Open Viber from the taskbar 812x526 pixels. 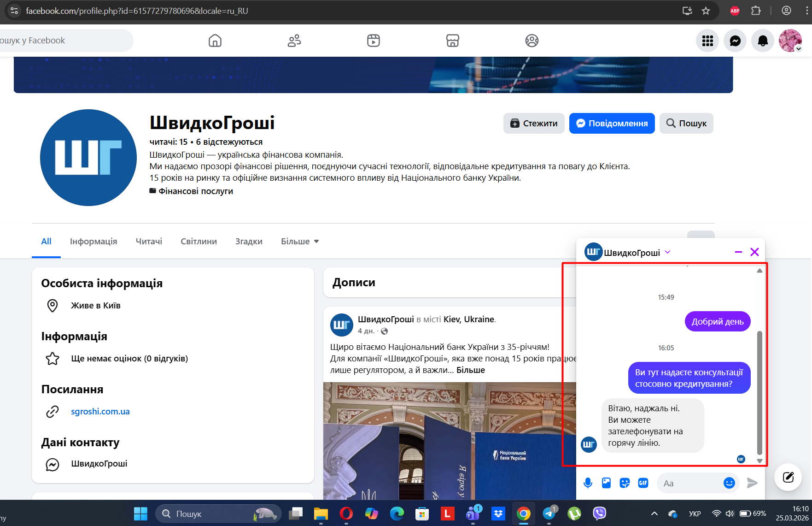(600, 514)
